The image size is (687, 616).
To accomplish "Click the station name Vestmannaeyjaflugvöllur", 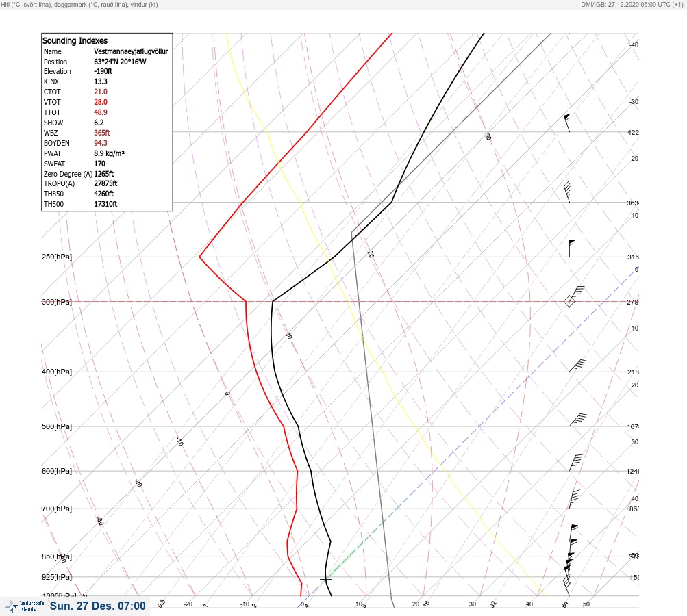I will [131, 51].
